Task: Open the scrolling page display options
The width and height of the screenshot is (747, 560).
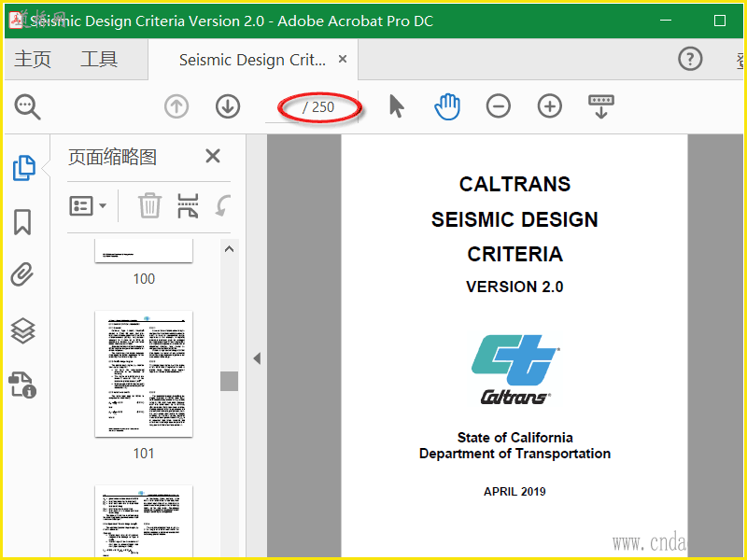Action: pyautogui.click(x=601, y=106)
